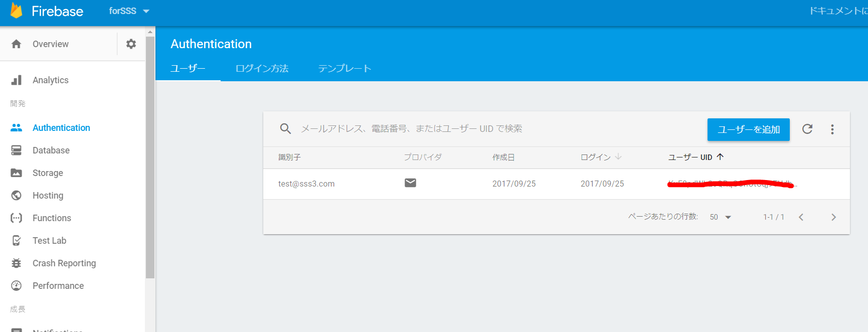This screenshot has height=332, width=868.
Task: Click the Crash Reporting bug icon
Action: pos(17,263)
